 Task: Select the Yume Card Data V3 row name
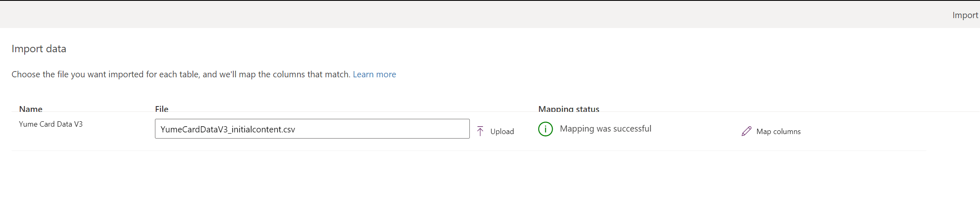(x=51, y=124)
